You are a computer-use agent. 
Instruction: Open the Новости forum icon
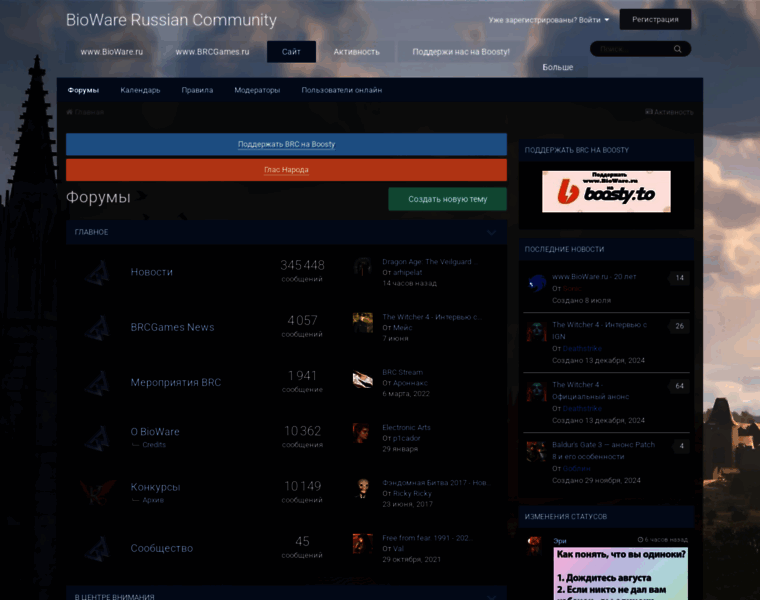click(98, 272)
